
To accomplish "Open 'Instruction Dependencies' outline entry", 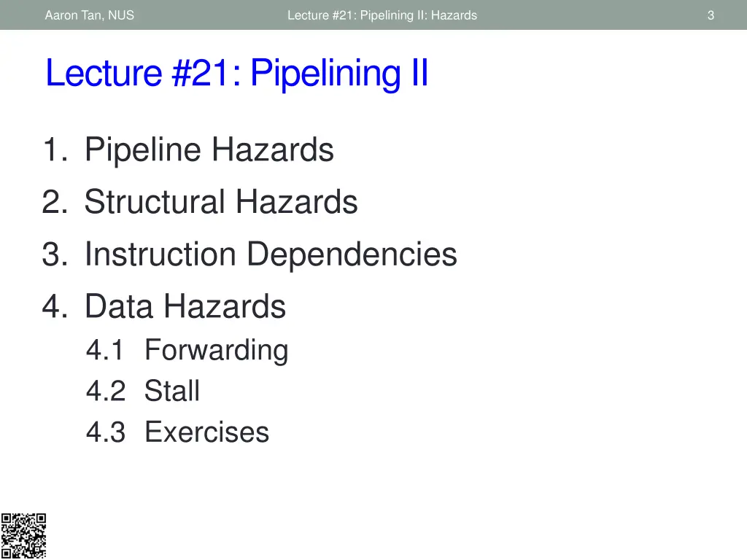I will click(271, 254).
